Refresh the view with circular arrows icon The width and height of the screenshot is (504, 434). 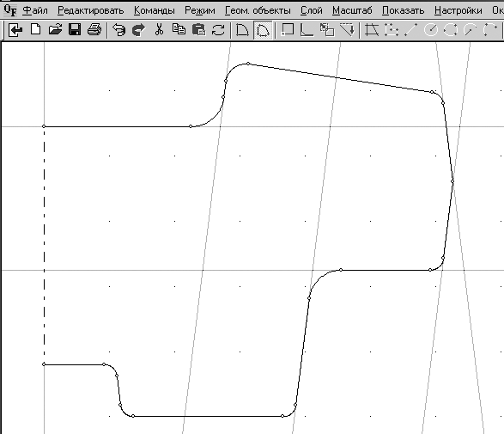(x=218, y=30)
